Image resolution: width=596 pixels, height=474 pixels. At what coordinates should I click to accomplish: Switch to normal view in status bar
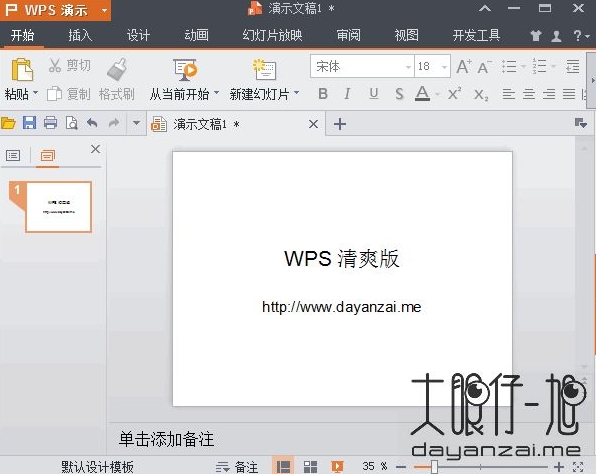[x=283, y=466]
